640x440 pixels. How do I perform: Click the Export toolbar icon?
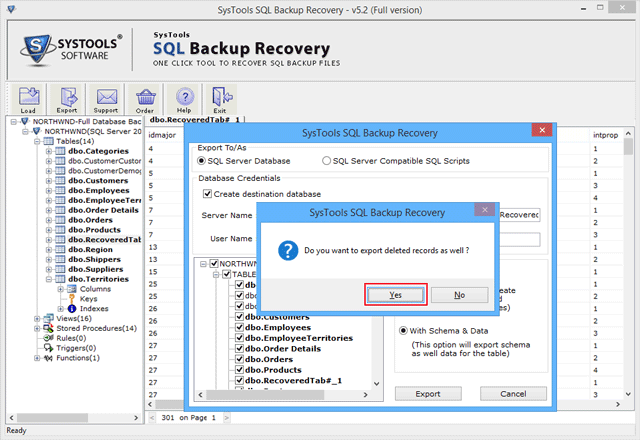tap(67, 99)
